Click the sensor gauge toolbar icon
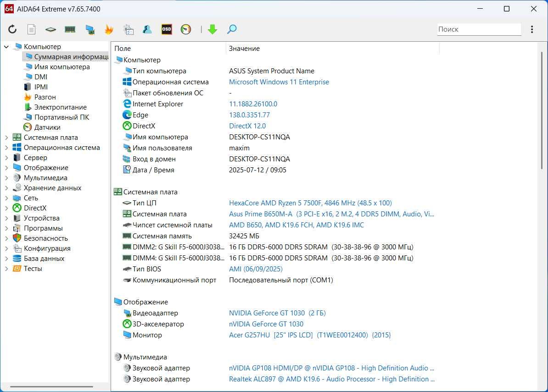The height and width of the screenshot is (392, 548). [x=186, y=29]
